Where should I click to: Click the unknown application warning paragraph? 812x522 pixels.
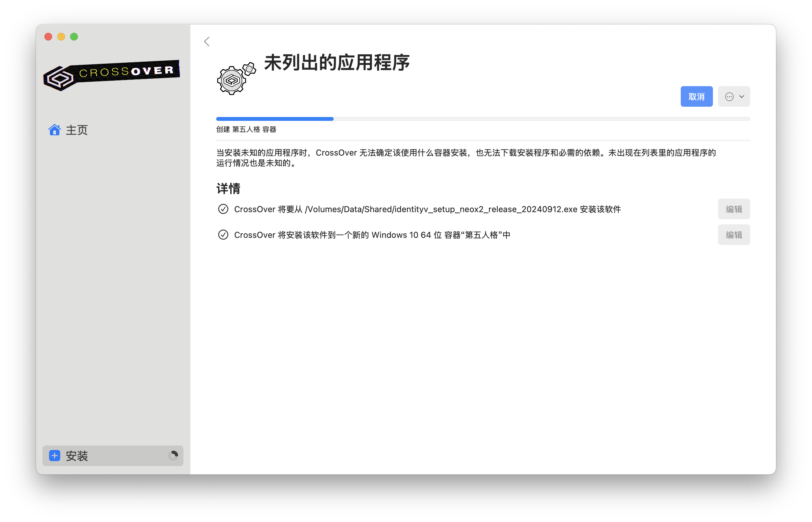[x=466, y=158]
